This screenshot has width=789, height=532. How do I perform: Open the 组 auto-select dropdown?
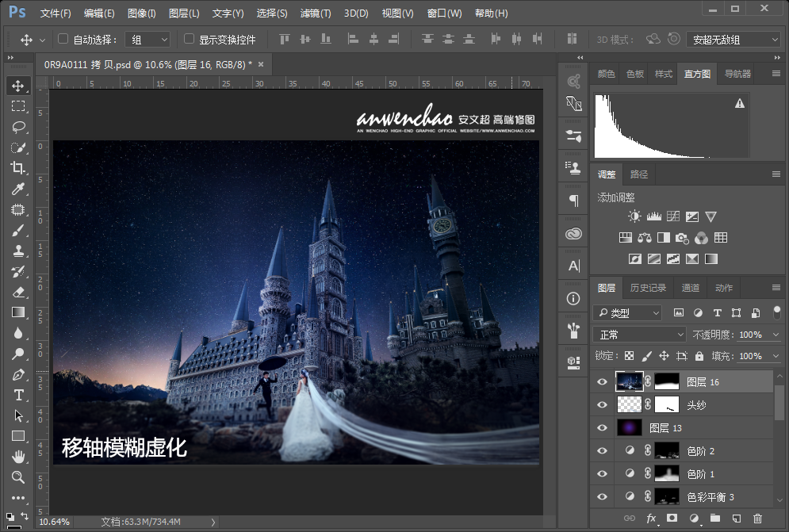(x=147, y=40)
